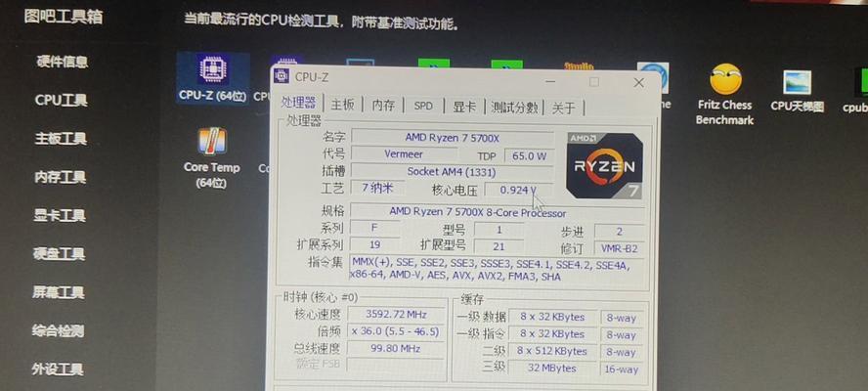868x391 pixels.
Task: Click the 8 x 512 KBytes L2 cache value
Action: coord(552,351)
